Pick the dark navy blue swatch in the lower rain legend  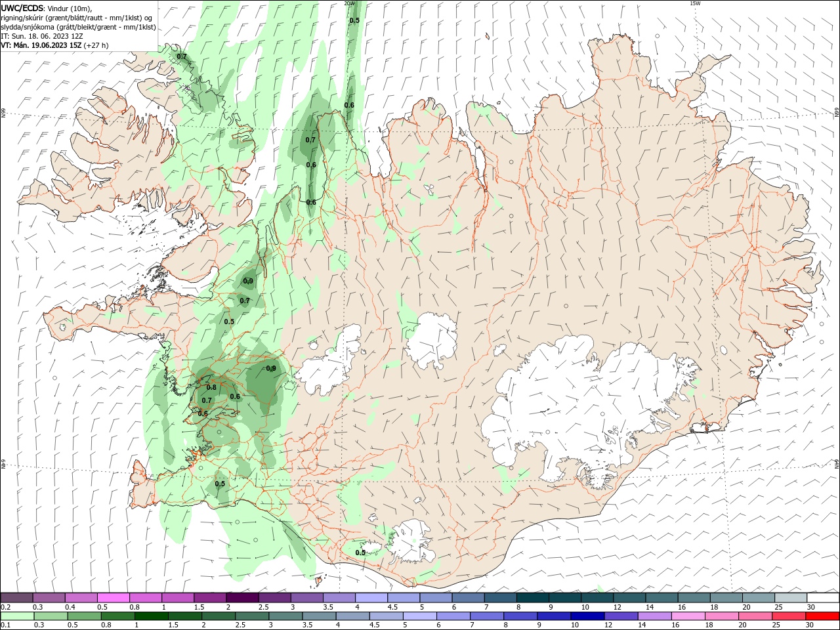click(x=587, y=616)
